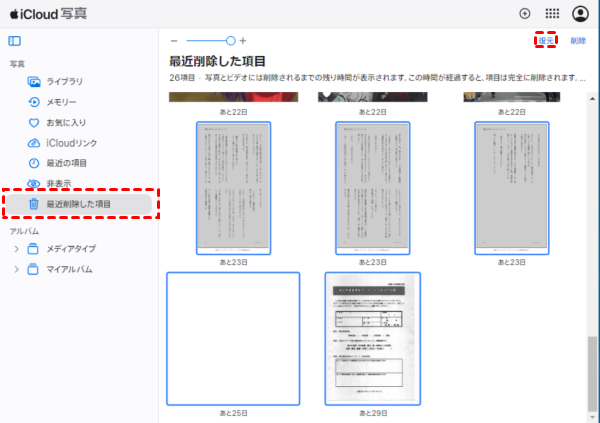600x423 pixels.
Task: Click the 最近の項目 clock icon
Action: 34,163
